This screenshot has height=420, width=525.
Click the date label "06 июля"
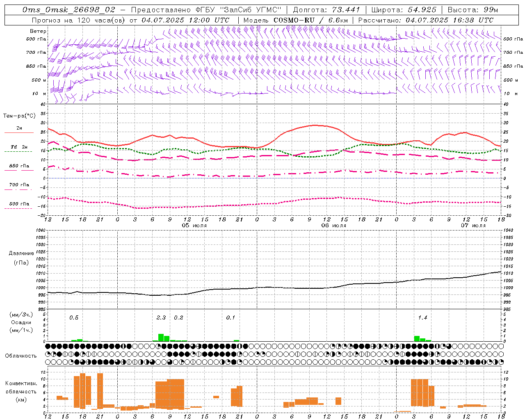(334, 226)
